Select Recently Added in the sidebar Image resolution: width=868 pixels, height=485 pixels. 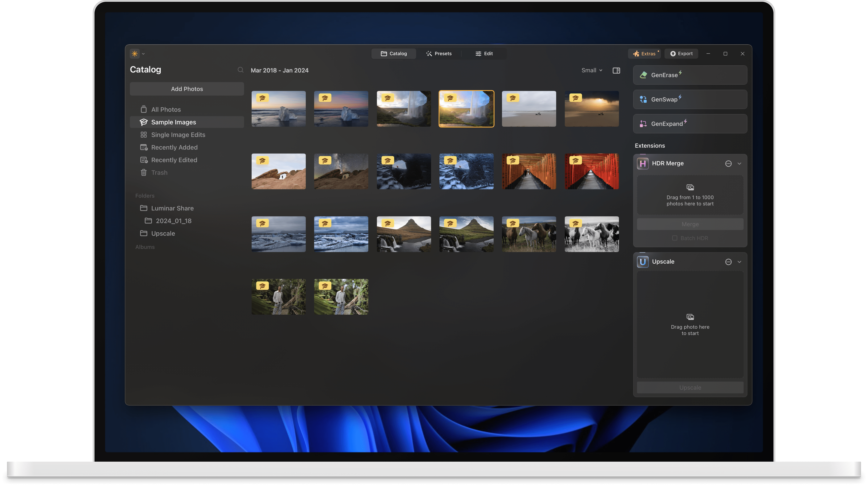pos(174,147)
